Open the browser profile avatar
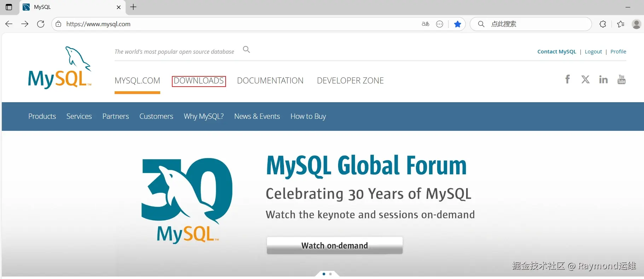Viewport: 644px width, 279px height. tap(636, 24)
